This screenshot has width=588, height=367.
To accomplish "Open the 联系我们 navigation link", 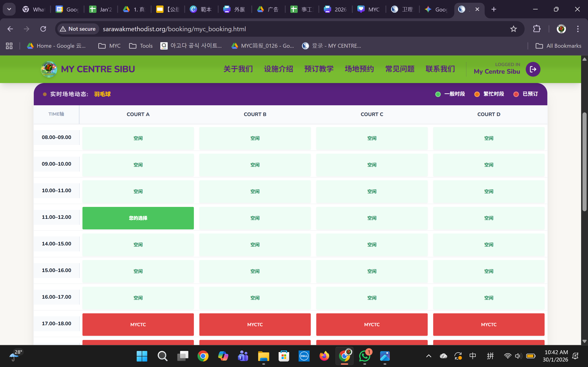I will coord(440,69).
